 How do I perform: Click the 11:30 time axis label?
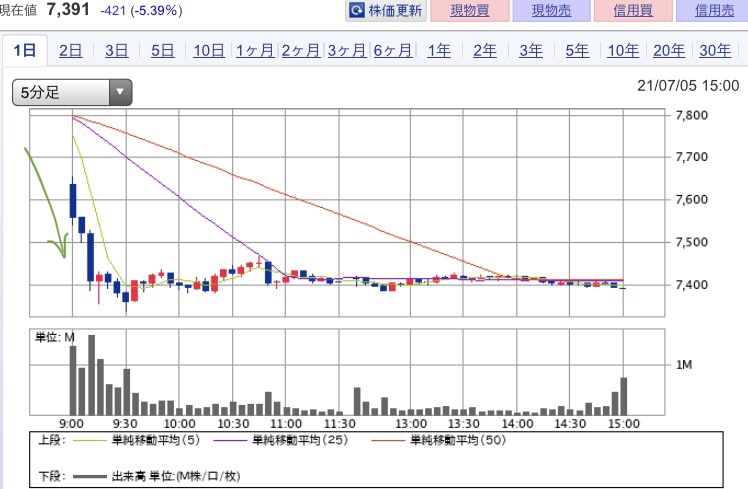340,424
